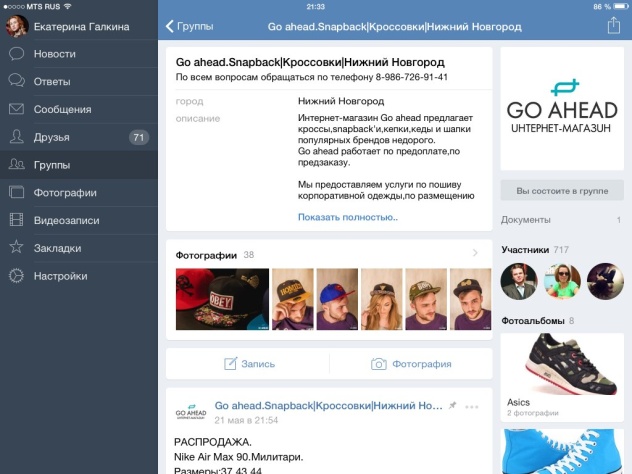Select Видеозаписи in the sidebar menu
Image resolution: width=632 pixels, height=474 pixels.
point(67,220)
